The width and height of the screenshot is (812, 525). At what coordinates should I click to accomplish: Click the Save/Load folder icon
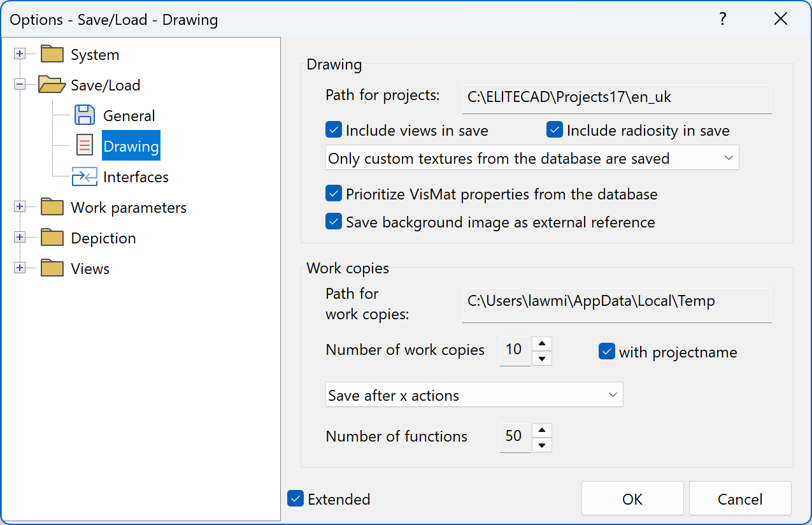(50, 84)
